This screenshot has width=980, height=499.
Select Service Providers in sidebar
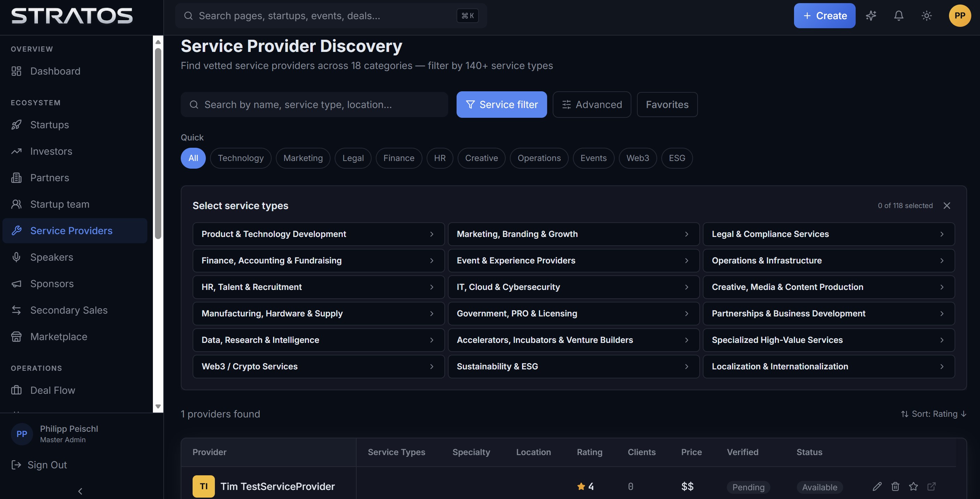point(75,231)
